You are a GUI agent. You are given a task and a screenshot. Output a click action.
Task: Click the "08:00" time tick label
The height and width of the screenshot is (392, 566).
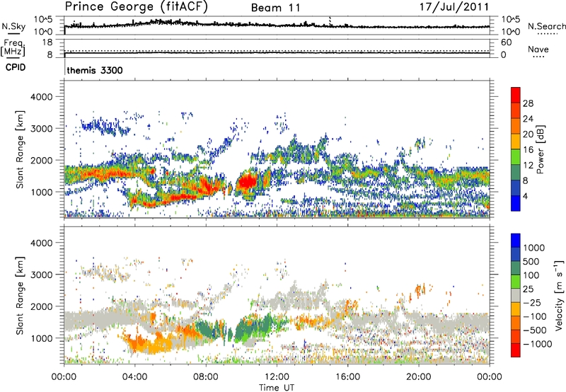point(206,377)
